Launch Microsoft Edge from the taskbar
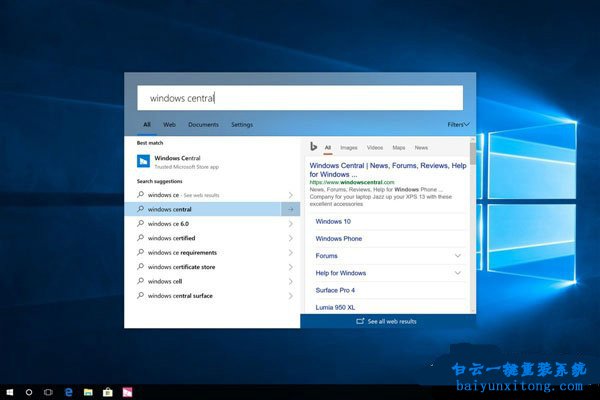This screenshot has width=600, height=400. point(68,392)
